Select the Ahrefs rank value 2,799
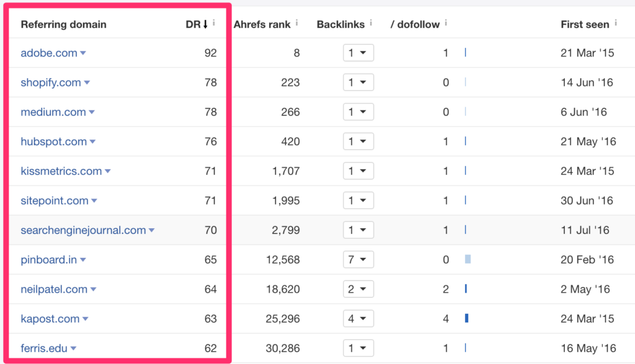 pyautogui.click(x=285, y=231)
